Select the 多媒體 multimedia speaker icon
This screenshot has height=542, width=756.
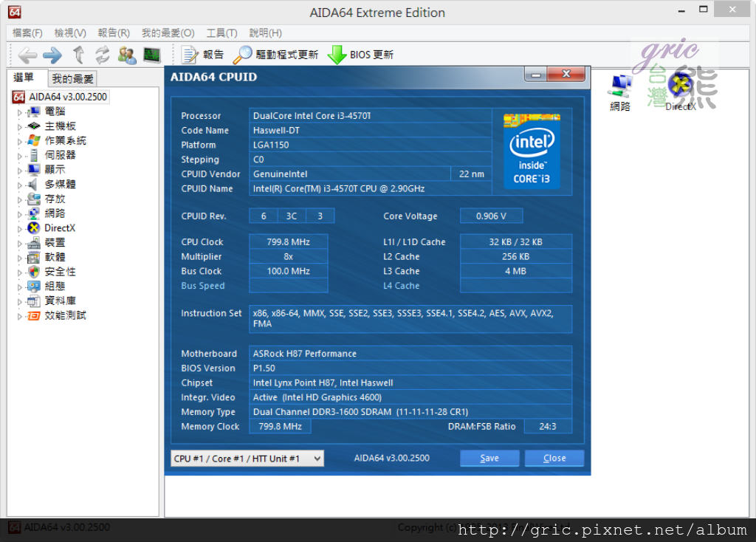32,185
